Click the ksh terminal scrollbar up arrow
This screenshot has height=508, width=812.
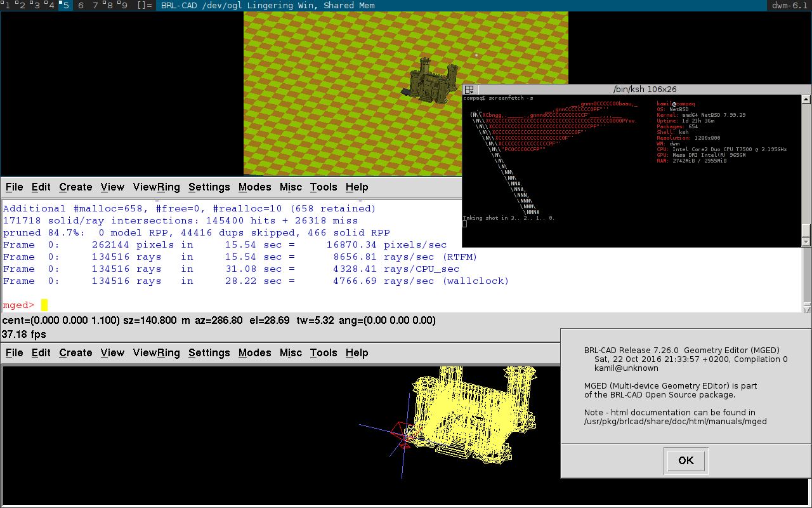pyautogui.click(x=806, y=100)
